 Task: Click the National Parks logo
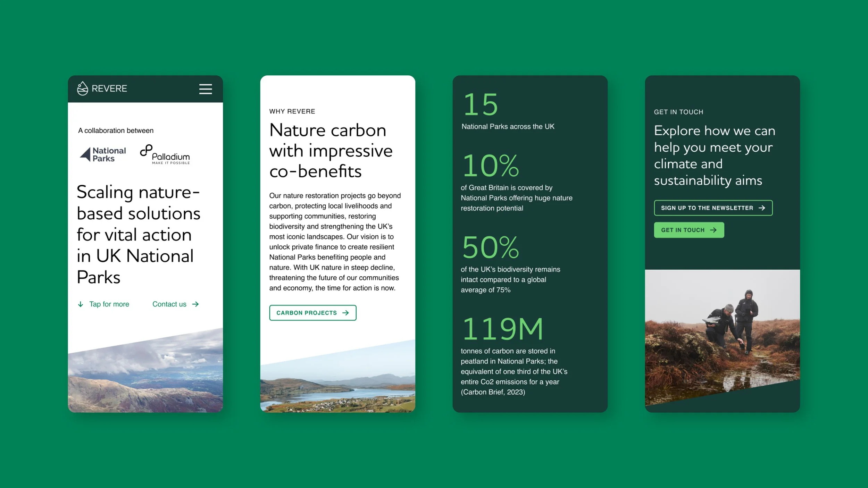pyautogui.click(x=103, y=154)
